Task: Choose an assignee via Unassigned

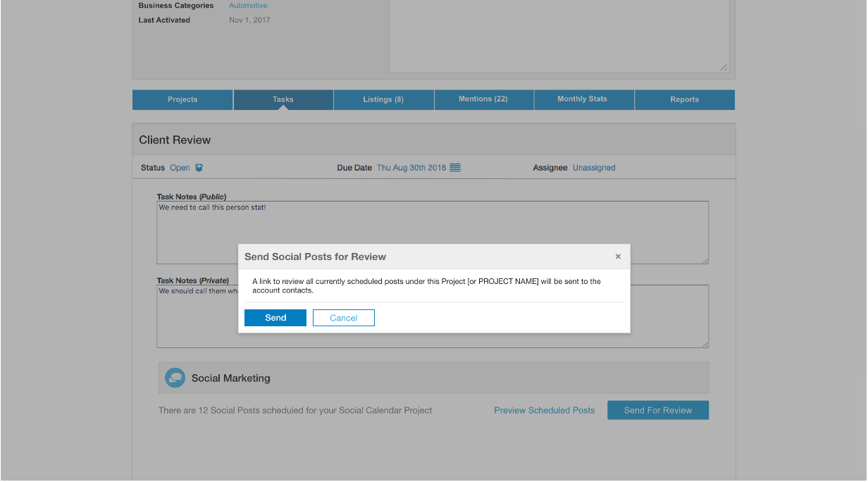Action: (594, 168)
